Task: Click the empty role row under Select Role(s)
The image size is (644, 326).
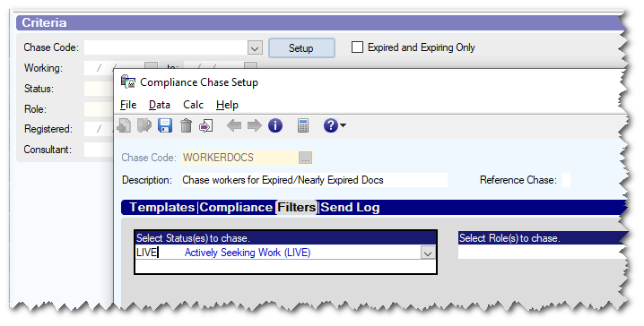Action: pyautogui.click(x=542, y=253)
